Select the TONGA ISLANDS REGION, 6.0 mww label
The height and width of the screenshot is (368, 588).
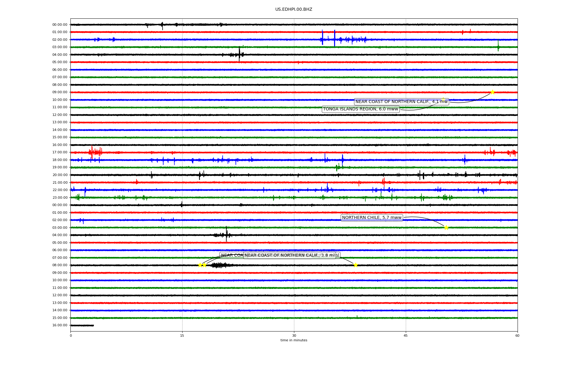click(360, 109)
